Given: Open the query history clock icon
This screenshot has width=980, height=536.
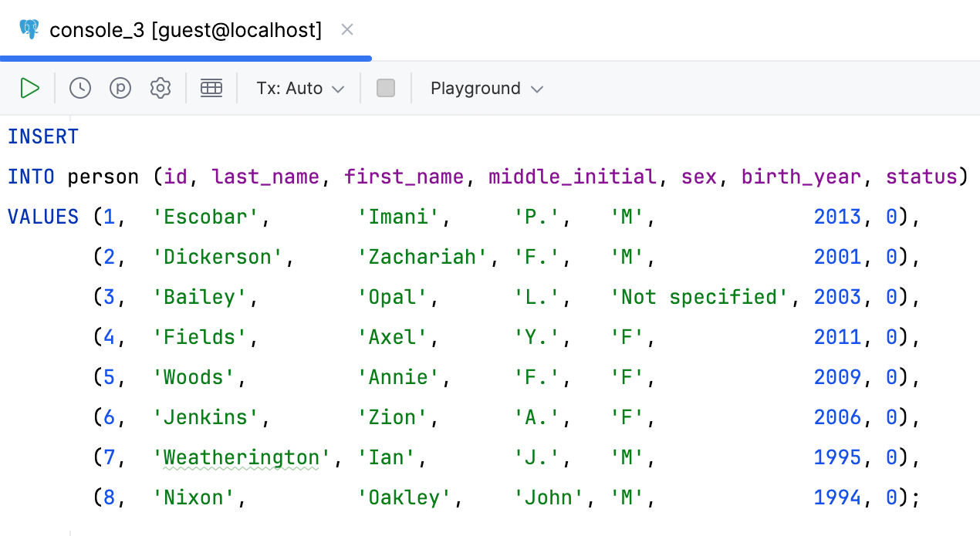Looking at the screenshot, I should 80,88.
